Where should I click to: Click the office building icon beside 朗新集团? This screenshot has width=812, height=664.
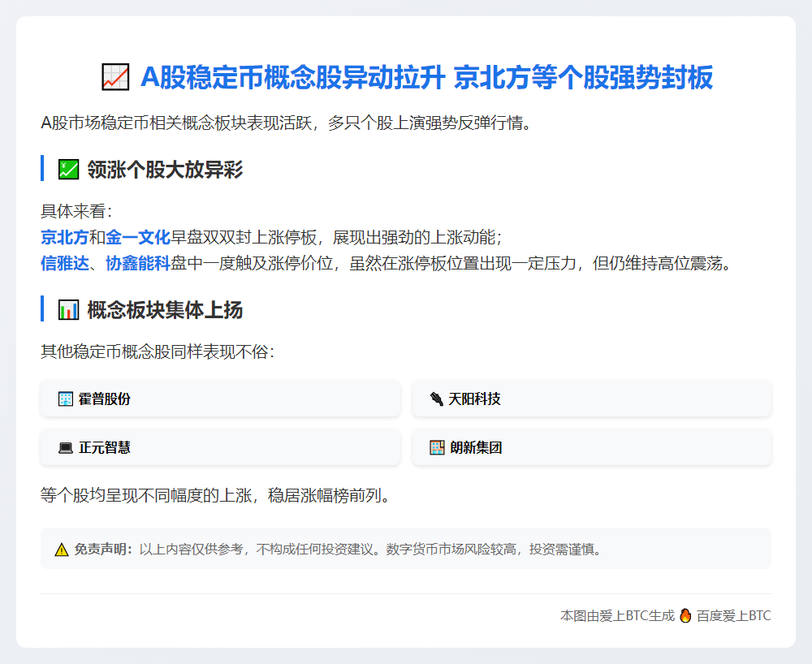coord(437,447)
